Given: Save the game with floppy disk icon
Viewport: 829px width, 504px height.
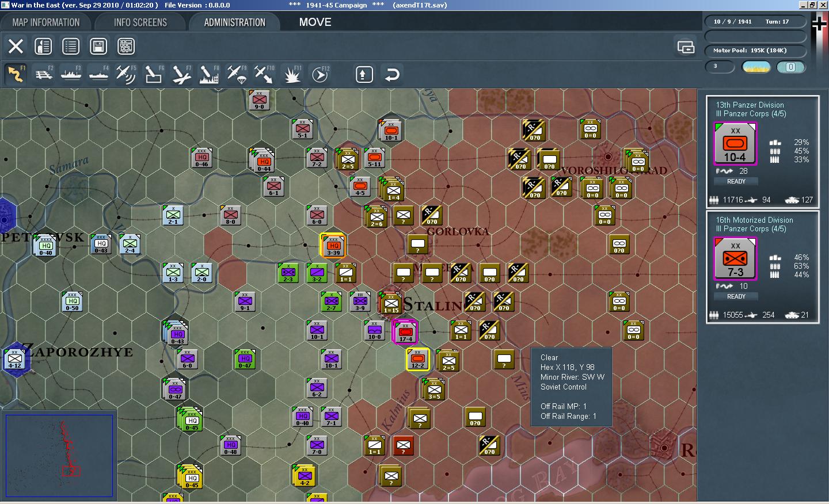Looking at the screenshot, I should (98, 46).
